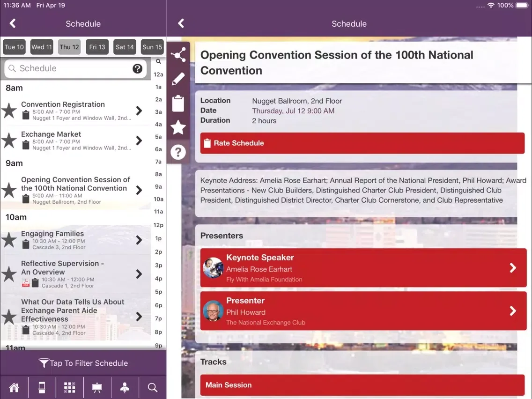Go to home icon in bottom bar
The height and width of the screenshot is (399, 532).
click(x=14, y=387)
